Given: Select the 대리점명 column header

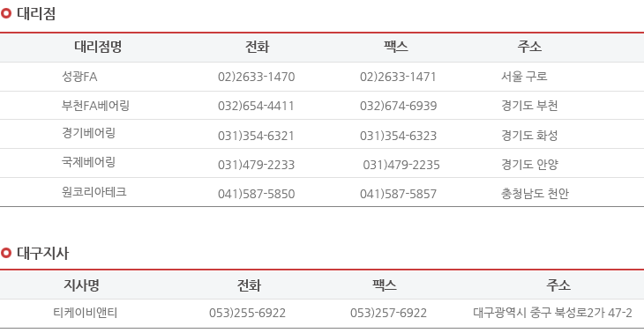Looking at the screenshot, I should (x=98, y=47).
